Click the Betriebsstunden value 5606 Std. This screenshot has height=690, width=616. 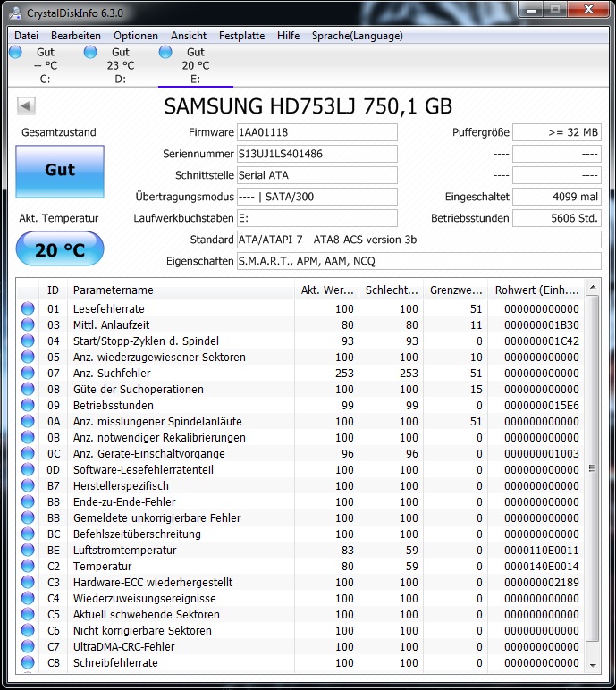tap(557, 218)
